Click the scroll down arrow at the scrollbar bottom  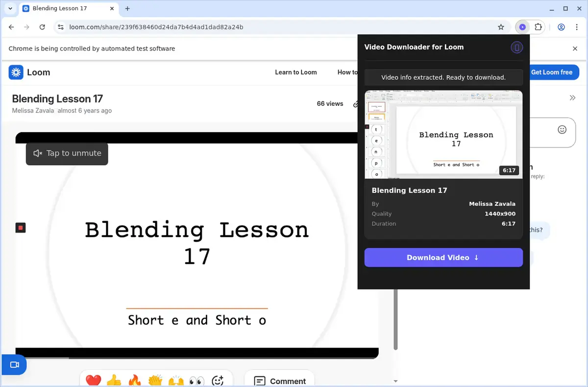(x=395, y=381)
